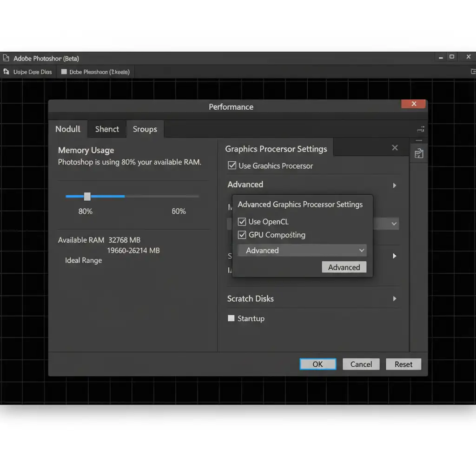Click the Reset button
Image resolution: width=476 pixels, height=476 pixels.
[403, 364]
